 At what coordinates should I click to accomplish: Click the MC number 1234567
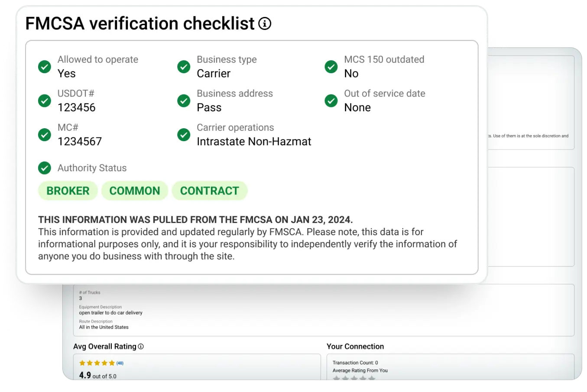pos(80,142)
